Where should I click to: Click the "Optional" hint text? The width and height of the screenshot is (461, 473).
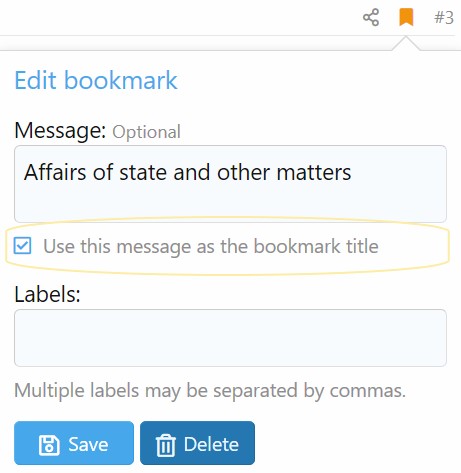point(146,132)
